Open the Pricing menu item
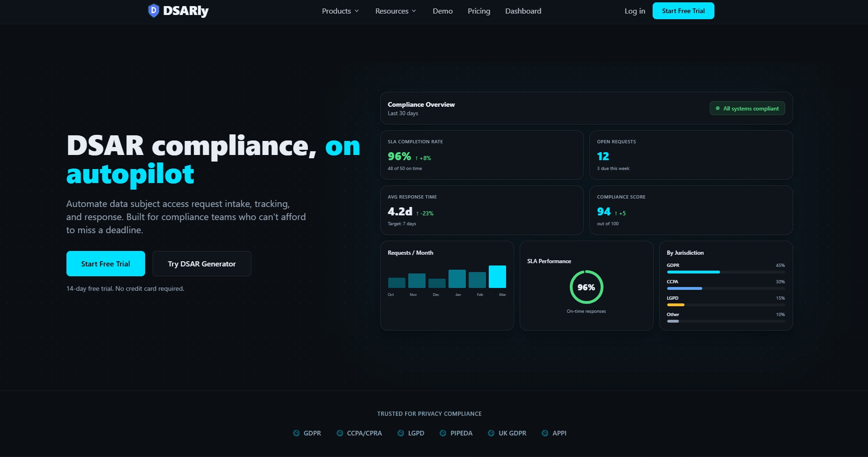 (478, 11)
